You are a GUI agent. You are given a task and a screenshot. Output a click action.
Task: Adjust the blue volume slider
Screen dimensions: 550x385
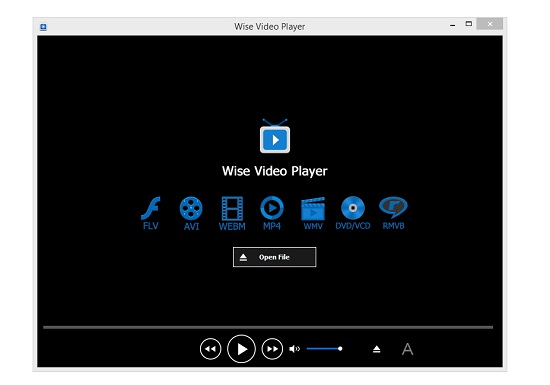click(324, 349)
